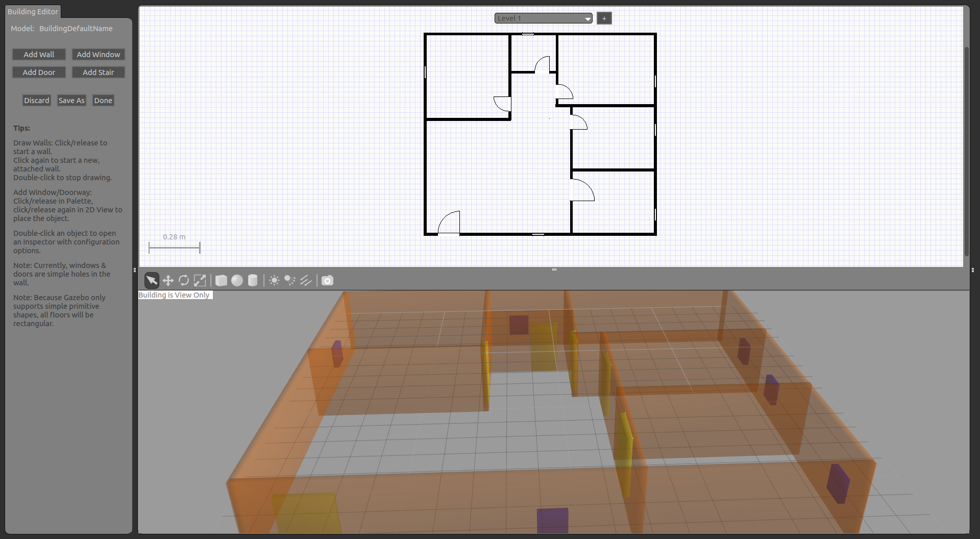Insert a cylinder shape
Viewport: 980px width, 539px height.
[x=253, y=280]
